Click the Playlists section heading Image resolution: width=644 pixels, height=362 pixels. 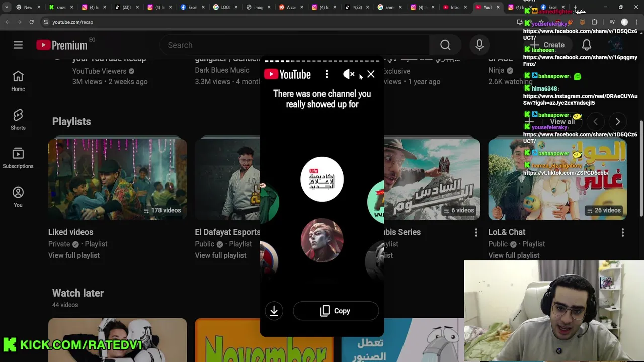(71, 121)
